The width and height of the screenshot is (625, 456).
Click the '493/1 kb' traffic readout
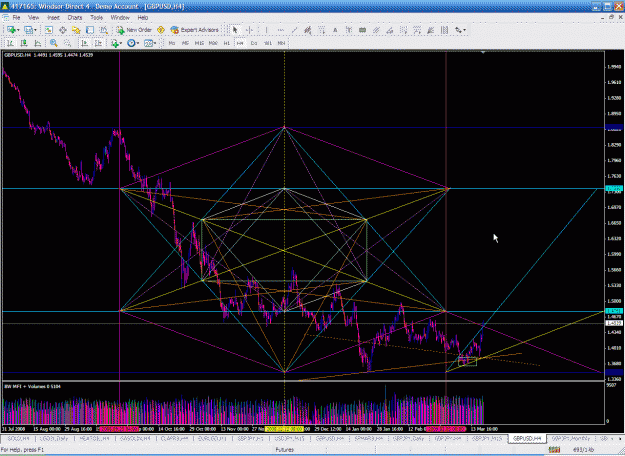583,450
